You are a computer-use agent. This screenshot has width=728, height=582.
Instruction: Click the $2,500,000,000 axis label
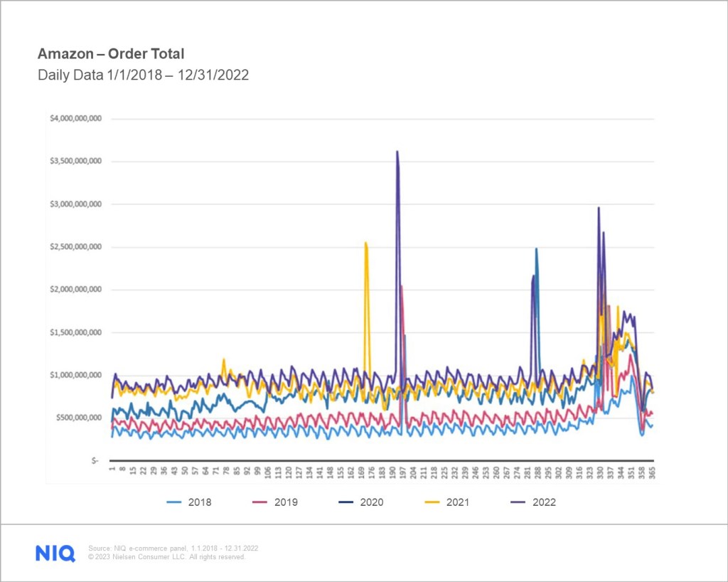(75, 247)
